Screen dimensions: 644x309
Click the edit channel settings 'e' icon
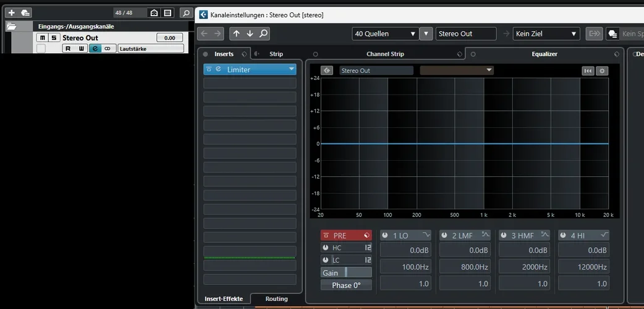95,48
